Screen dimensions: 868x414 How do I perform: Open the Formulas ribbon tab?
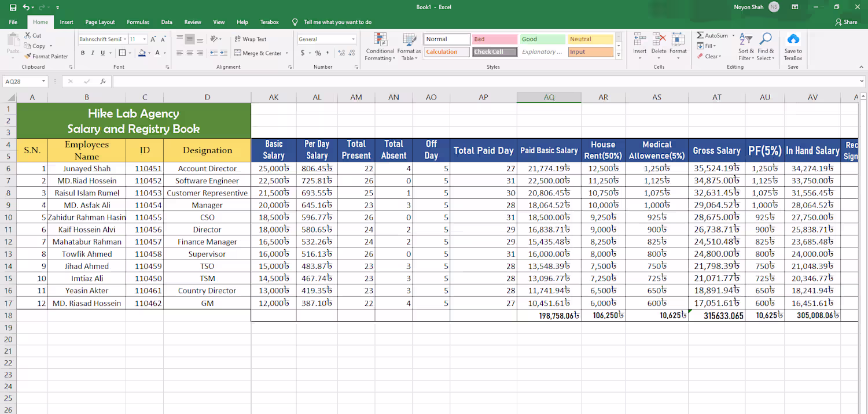[x=138, y=22]
